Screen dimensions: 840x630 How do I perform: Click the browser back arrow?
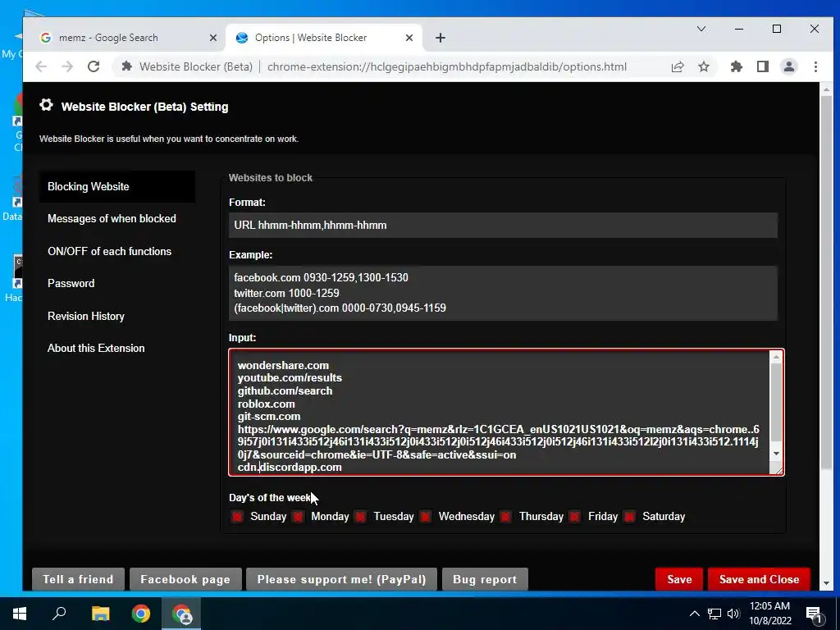(x=41, y=66)
